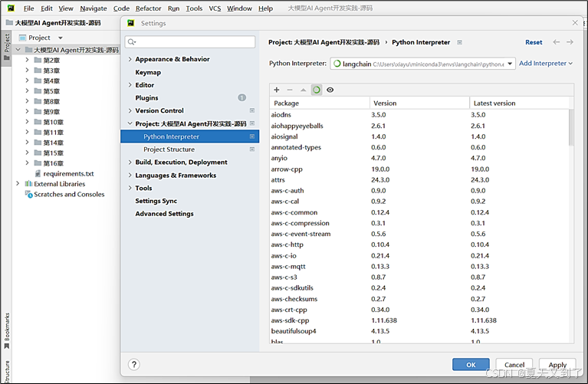
Task: Open the File menu
Action: tap(28, 8)
